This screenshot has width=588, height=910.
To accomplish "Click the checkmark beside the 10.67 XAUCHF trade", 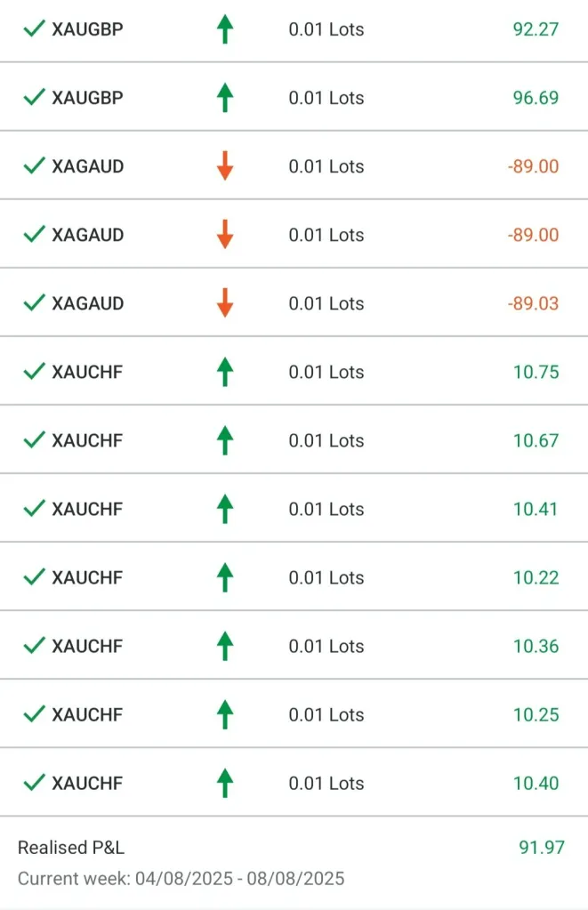I will (34, 440).
